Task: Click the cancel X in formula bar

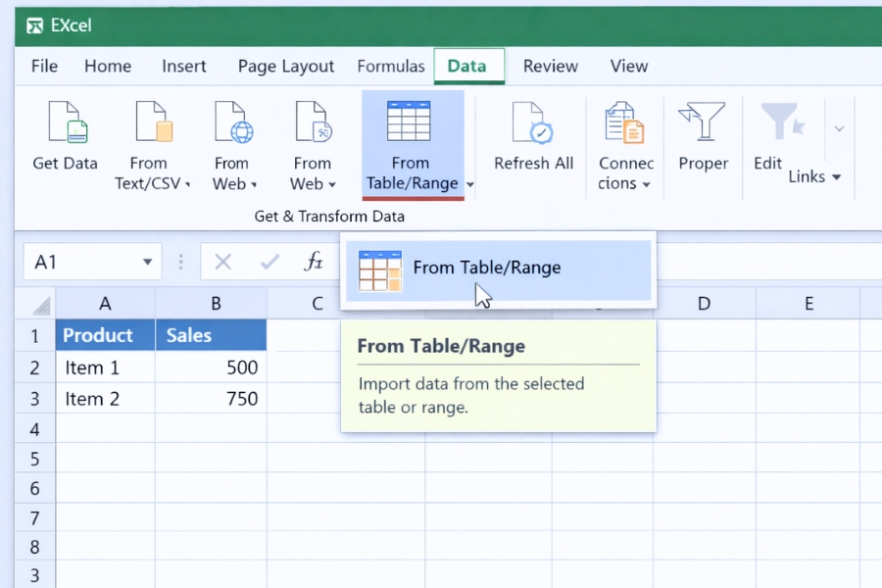Action: pyautogui.click(x=223, y=262)
